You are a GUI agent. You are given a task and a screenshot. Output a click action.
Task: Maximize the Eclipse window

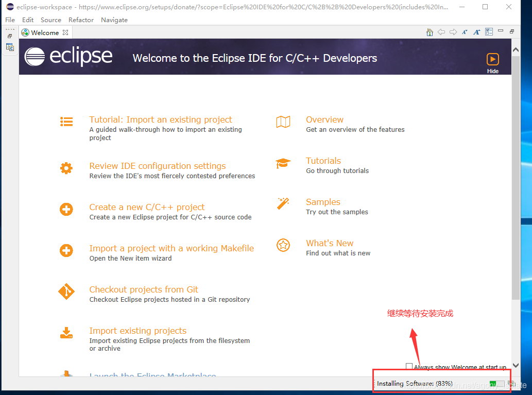485,7
